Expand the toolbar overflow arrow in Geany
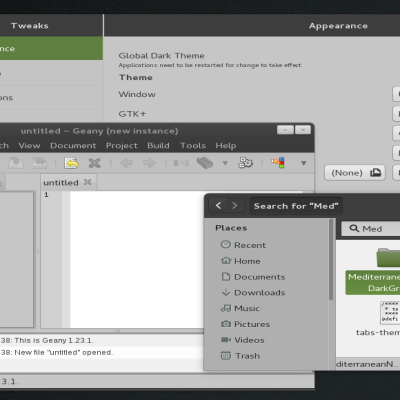Viewport: 400px width, 400px height. coord(304,163)
